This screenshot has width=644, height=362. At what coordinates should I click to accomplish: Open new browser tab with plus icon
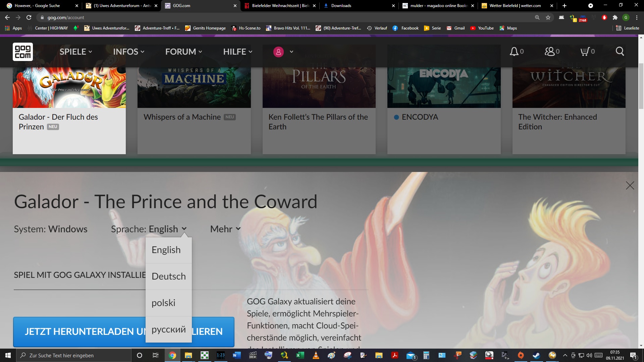click(565, 6)
